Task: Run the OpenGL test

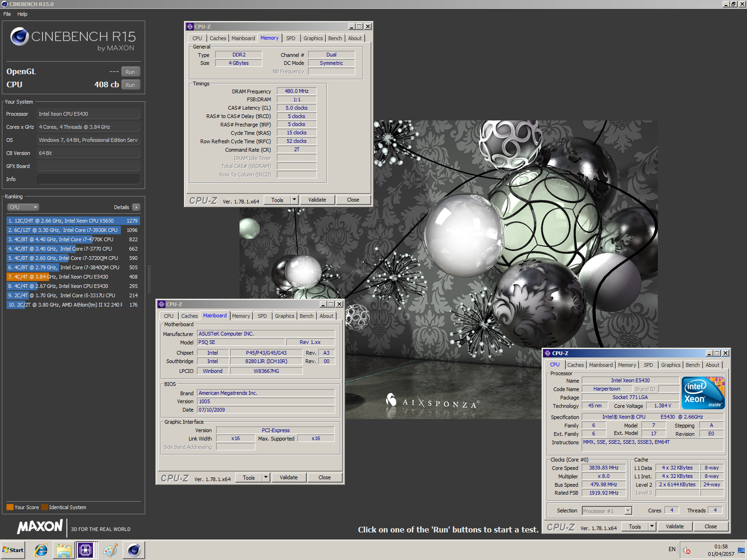Action: click(x=130, y=72)
